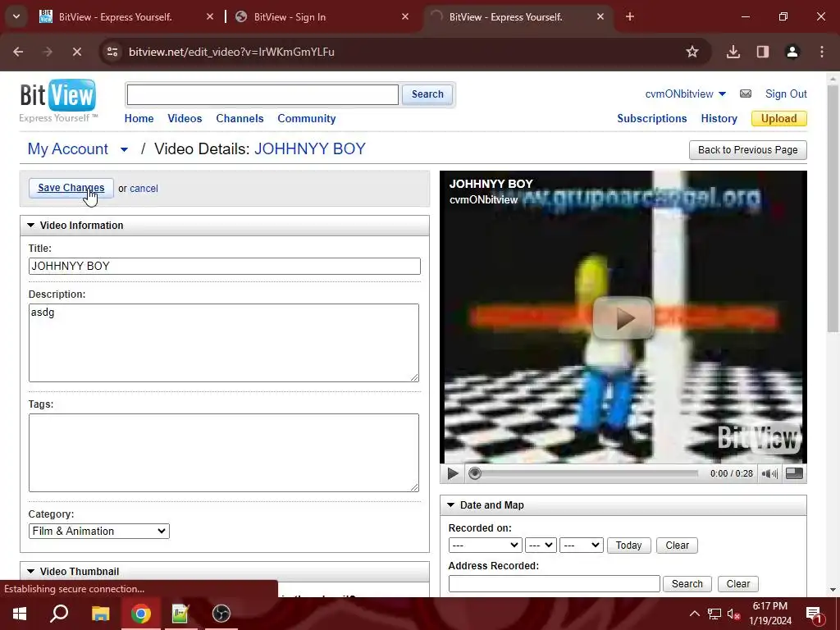Click the Sign Out link
This screenshot has height=630, width=840.
(x=786, y=94)
